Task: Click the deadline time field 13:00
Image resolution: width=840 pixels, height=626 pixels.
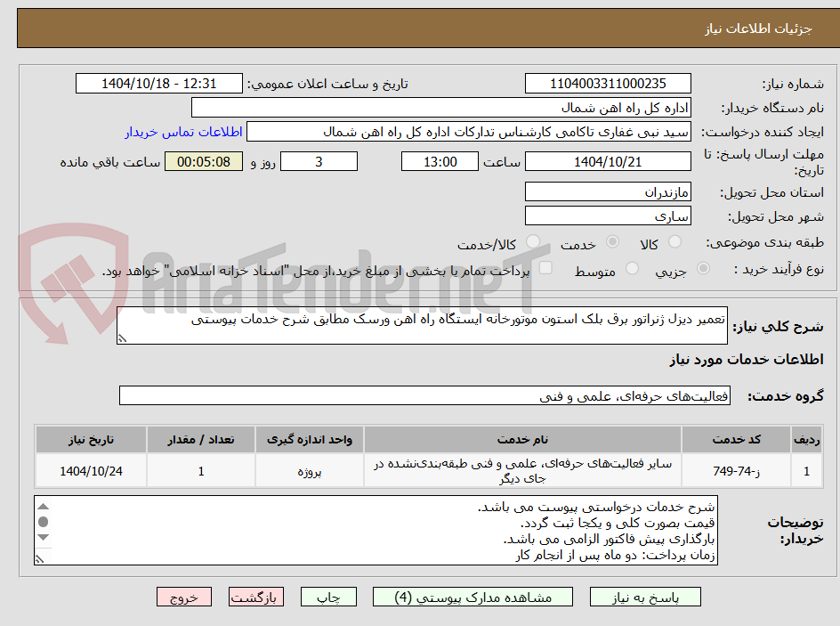Action: 440,161
